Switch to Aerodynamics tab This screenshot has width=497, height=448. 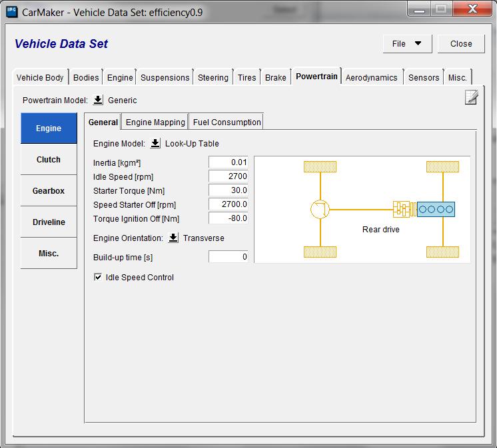click(371, 78)
